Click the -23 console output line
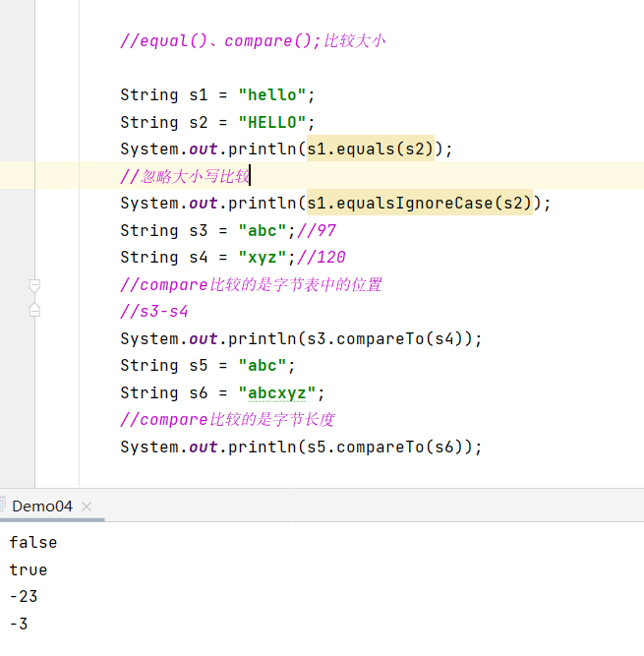The image size is (644, 656). [24, 597]
